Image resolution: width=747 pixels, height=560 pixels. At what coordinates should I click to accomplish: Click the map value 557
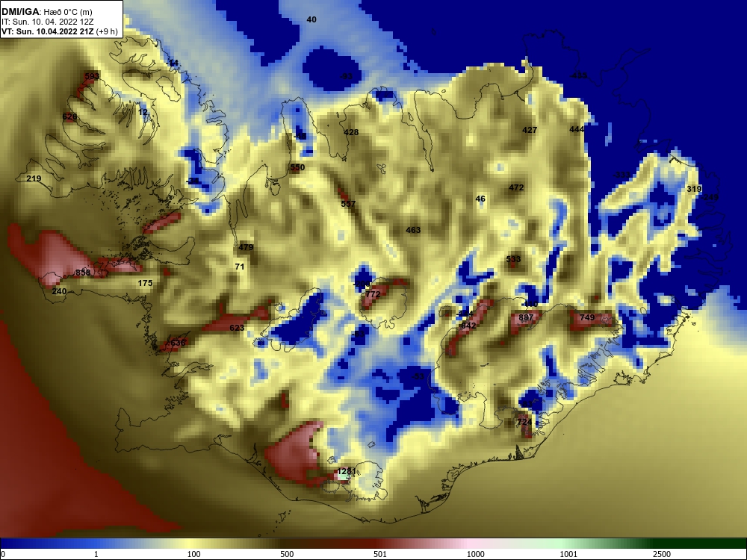348,204
